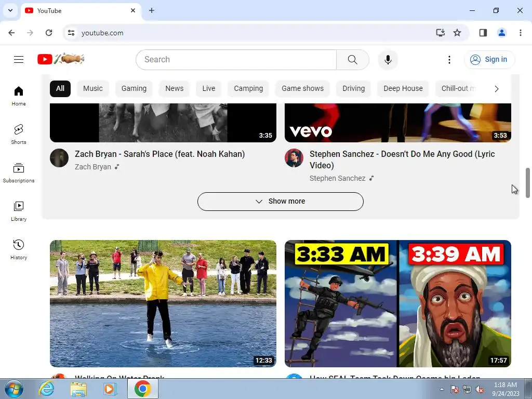Click the search magnifier button
This screenshot has width=532, height=399.
pyautogui.click(x=353, y=60)
